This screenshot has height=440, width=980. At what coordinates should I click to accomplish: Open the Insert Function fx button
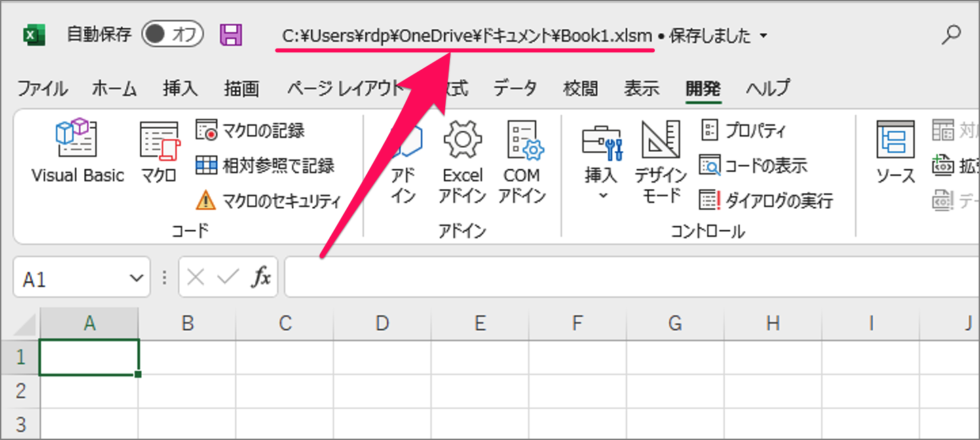261,277
